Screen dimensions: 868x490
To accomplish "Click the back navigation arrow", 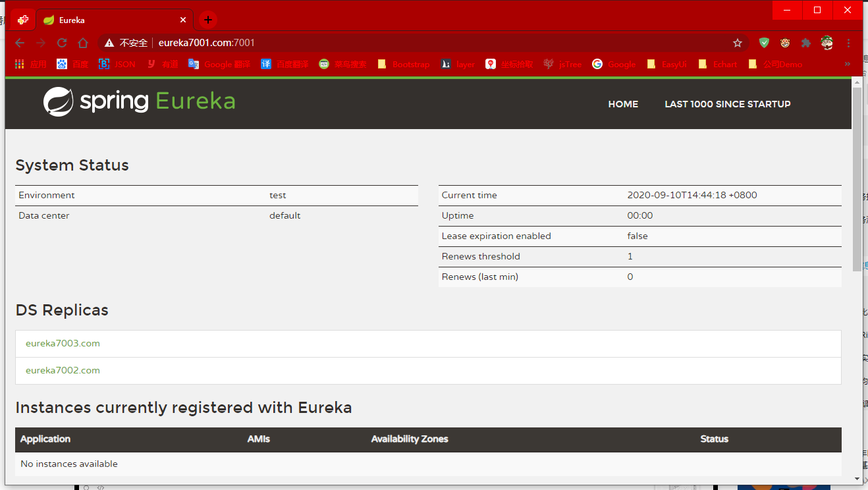I will [20, 43].
